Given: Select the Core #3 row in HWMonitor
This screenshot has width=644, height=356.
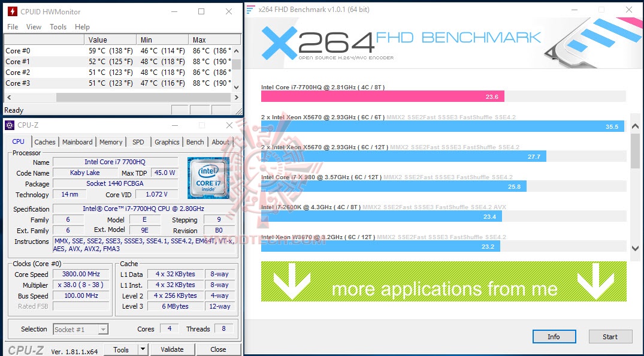Looking at the screenshot, I should coord(118,83).
